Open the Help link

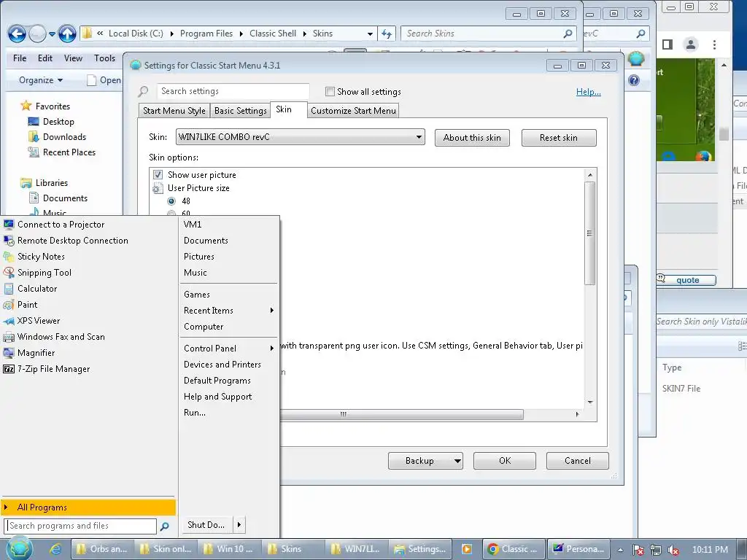589,91
